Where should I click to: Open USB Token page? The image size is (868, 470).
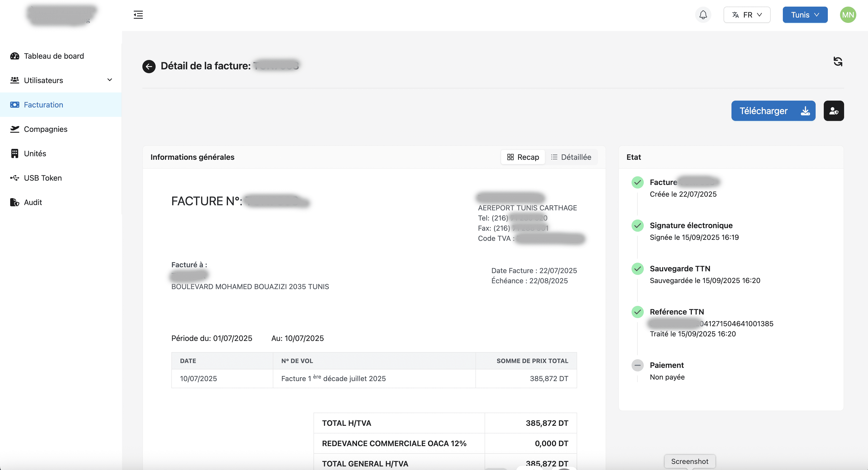42,178
